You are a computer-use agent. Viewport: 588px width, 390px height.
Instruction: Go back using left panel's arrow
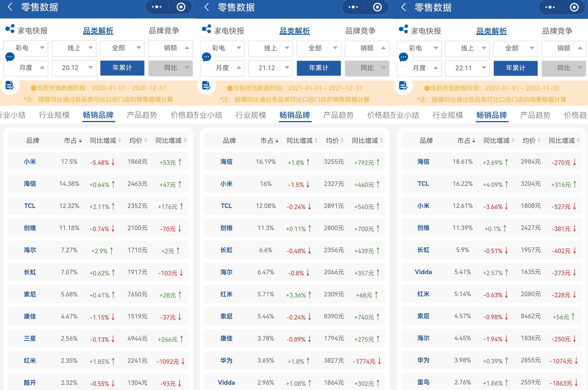coord(10,7)
